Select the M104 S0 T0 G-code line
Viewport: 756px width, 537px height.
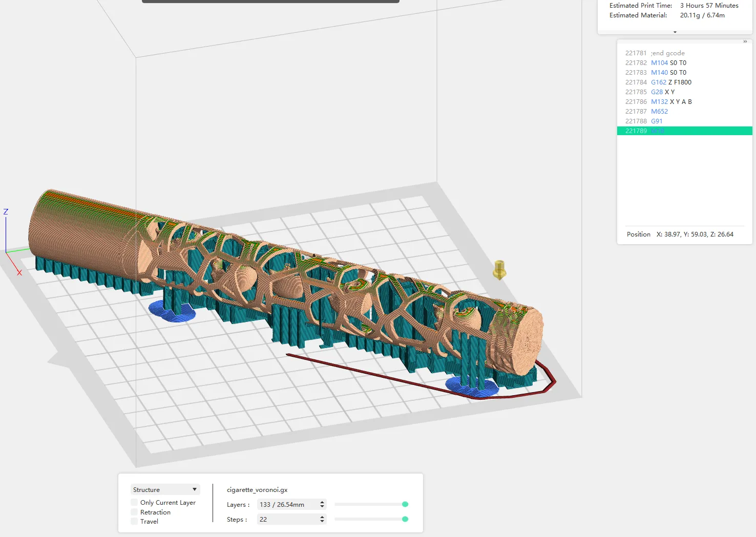[668, 63]
